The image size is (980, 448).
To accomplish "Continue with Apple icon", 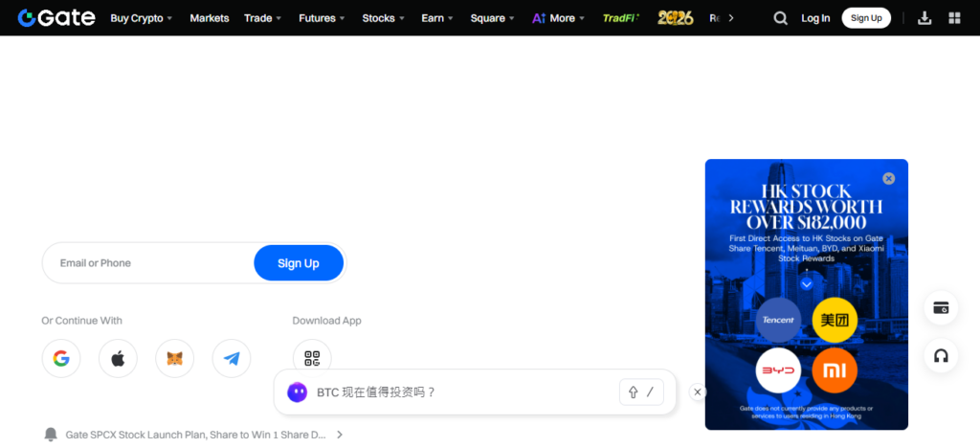I will (118, 359).
